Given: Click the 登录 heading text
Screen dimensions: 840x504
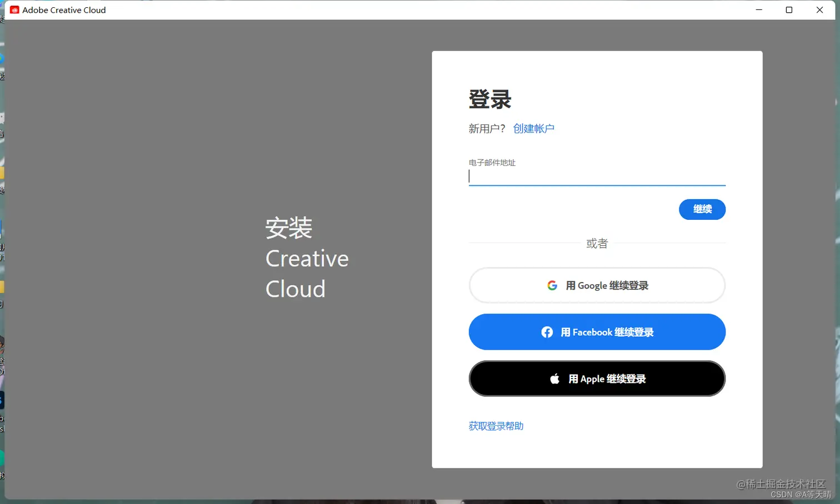Looking at the screenshot, I should (489, 99).
